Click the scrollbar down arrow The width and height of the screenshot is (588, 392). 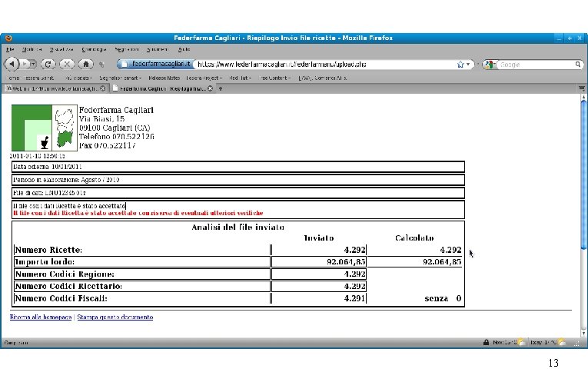pyautogui.click(x=583, y=333)
